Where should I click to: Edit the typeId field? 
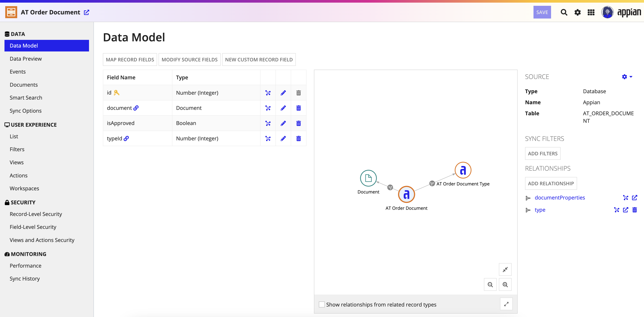[283, 139]
